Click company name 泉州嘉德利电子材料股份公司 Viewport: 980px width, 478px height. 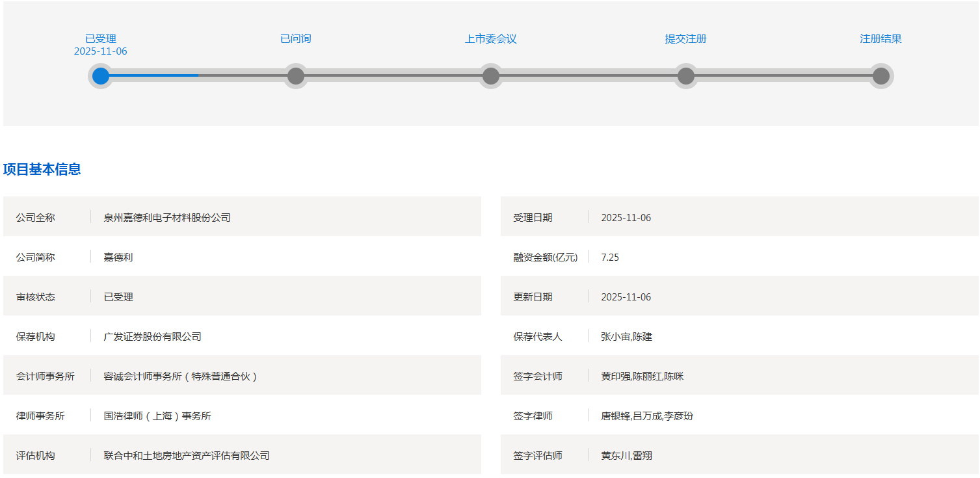point(167,218)
